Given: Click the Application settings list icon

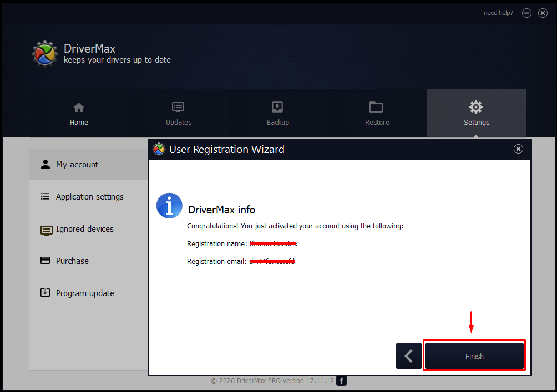Looking at the screenshot, I should pyautogui.click(x=45, y=196).
